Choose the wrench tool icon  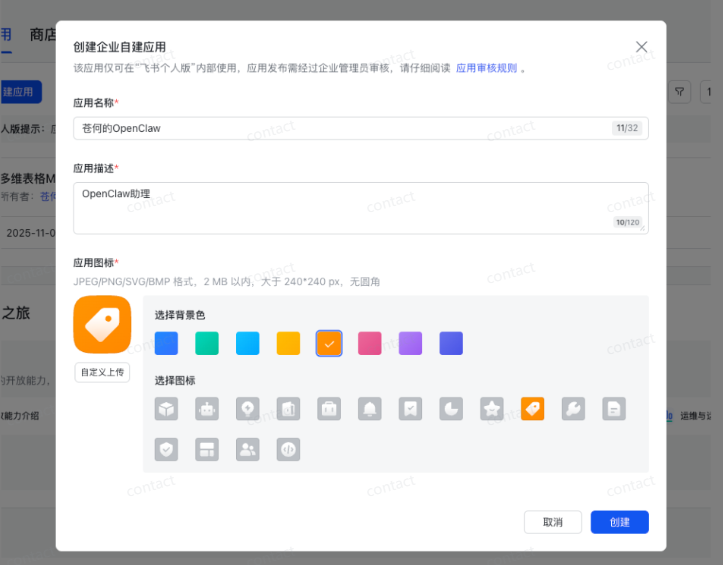click(x=573, y=409)
